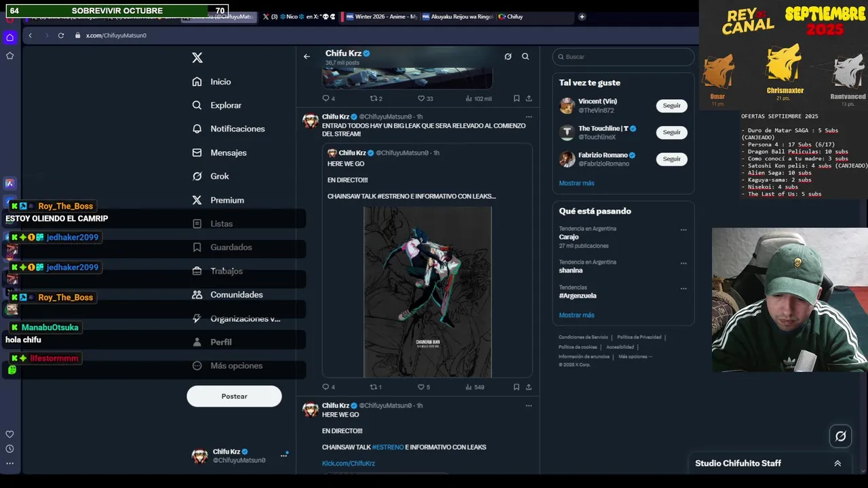This screenshot has height=488, width=868.
Task: Open the #Argenzuela trending topic
Action: click(x=578, y=296)
